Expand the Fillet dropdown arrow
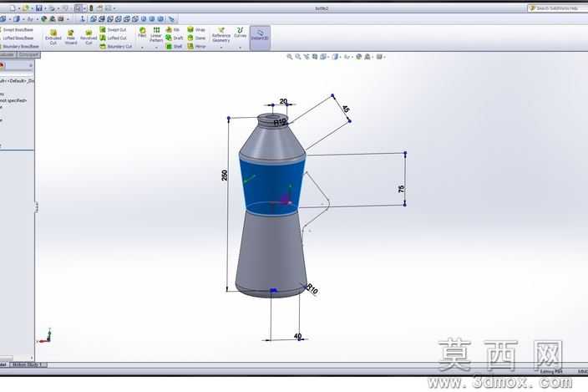 142,48
